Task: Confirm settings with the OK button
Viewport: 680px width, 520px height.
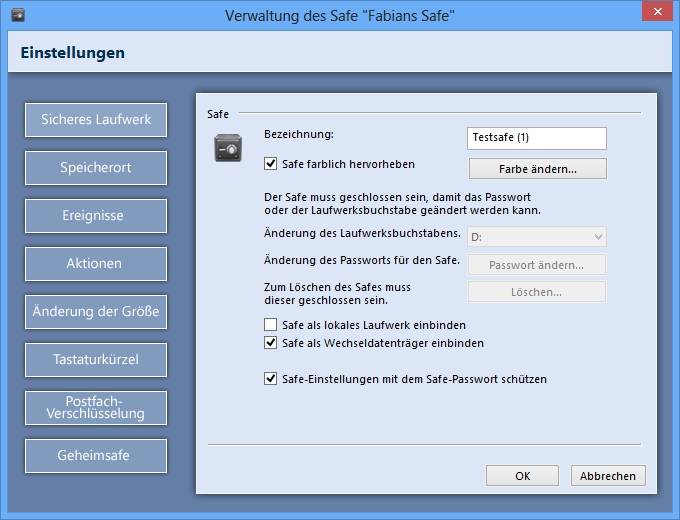Action: [x=523, y=476]
